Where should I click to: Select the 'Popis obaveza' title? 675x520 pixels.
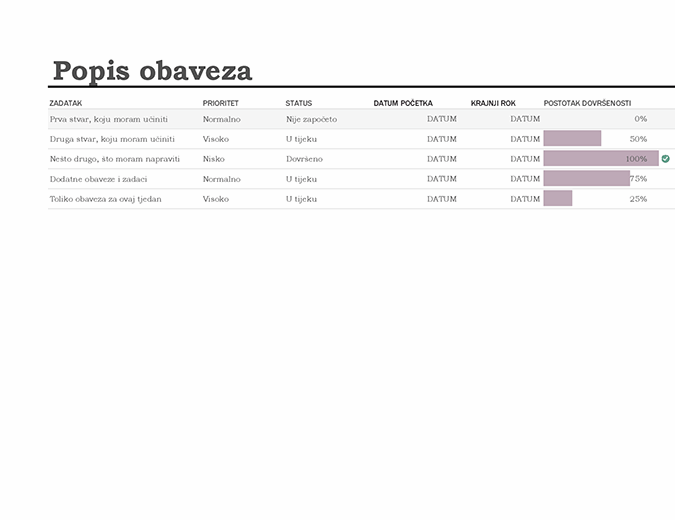[x=152, y=71]
